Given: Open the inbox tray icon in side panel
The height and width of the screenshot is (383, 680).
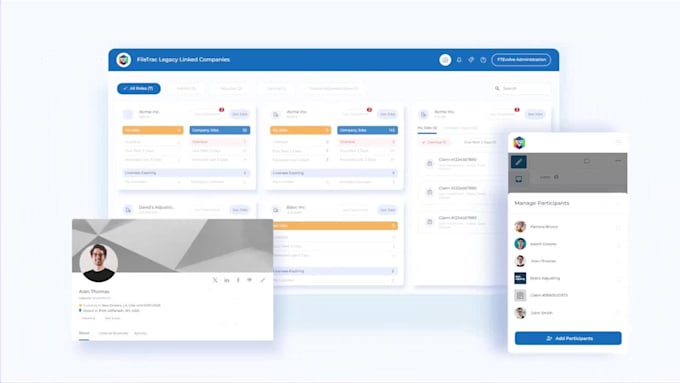Looking at the screenshot, I should coord(519,179).
